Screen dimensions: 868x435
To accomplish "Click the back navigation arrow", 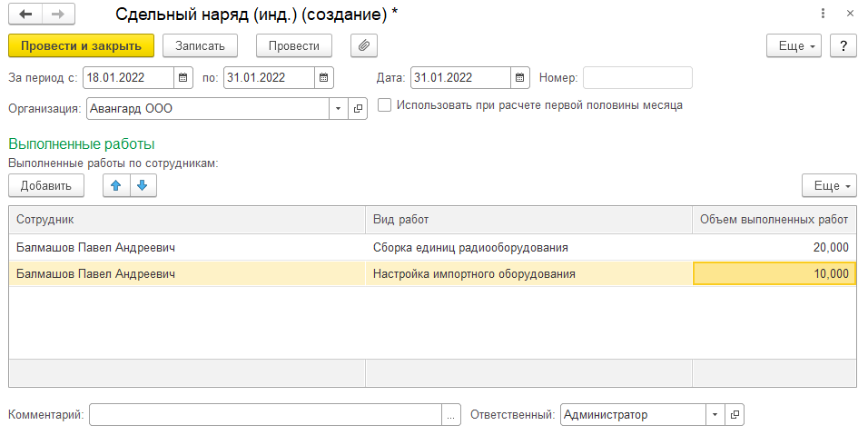I will click(25, 15).
